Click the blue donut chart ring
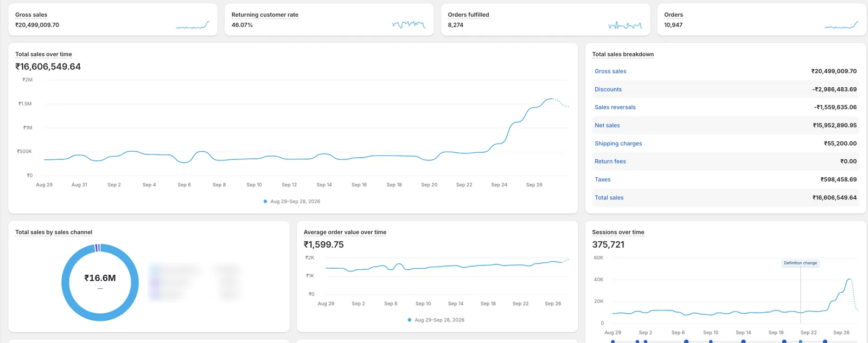The image size is (868, 343). coord(66,283)
